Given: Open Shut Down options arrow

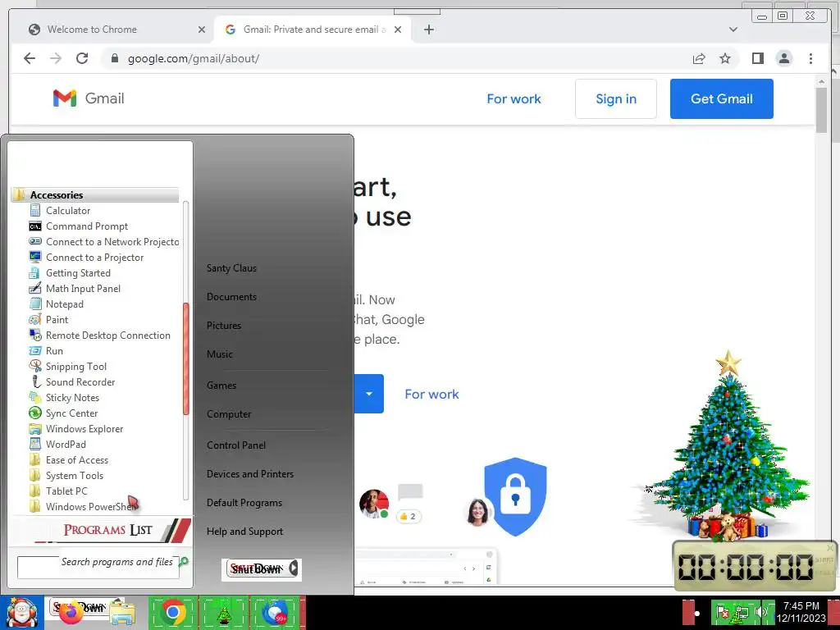Looking at the screenshot, I should pos(294,568).
